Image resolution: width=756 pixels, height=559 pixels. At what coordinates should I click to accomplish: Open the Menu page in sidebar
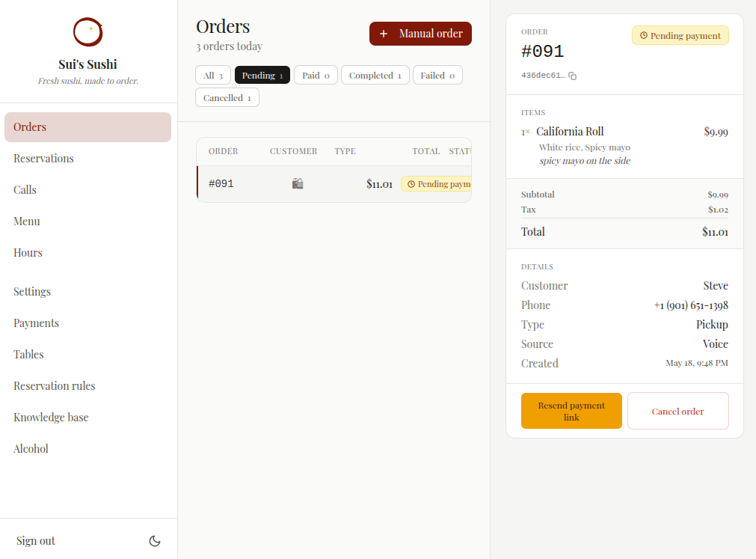(x=87, y=222)
